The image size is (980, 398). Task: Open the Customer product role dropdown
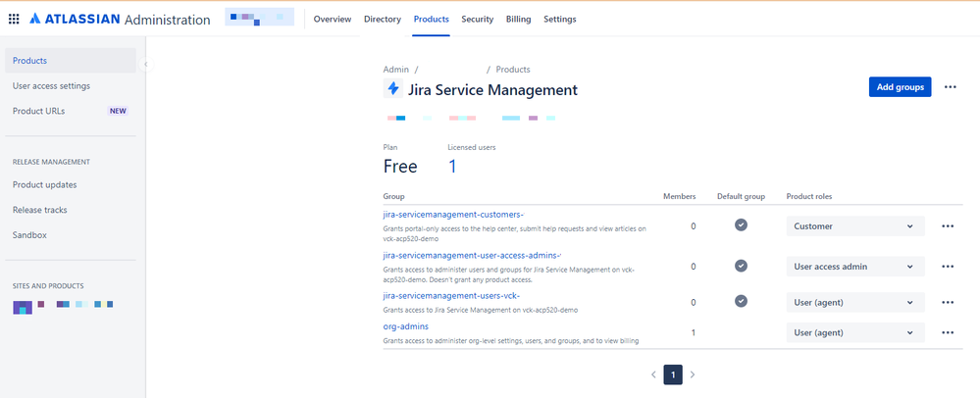point(855,226)
